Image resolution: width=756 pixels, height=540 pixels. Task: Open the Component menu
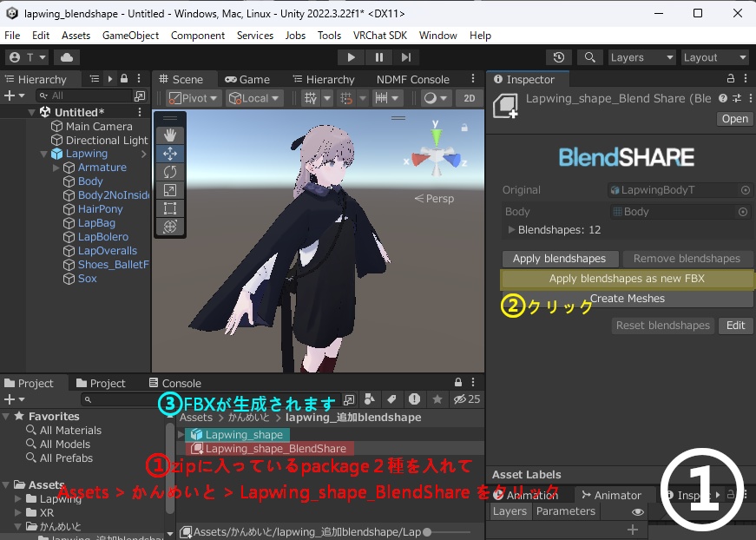(198, 36)
